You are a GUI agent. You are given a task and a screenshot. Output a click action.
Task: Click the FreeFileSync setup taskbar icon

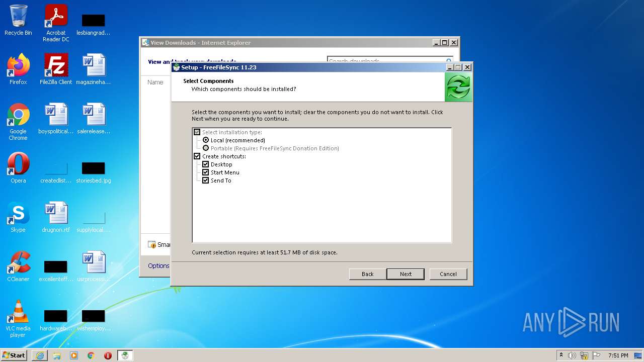click(x=125, y=355)
